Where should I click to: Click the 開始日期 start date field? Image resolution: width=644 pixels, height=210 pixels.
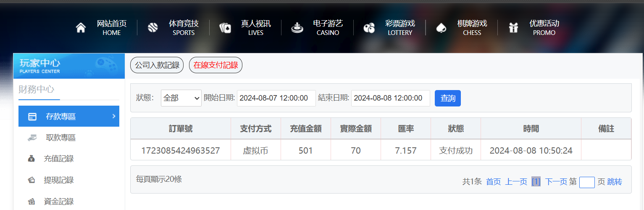(x=276, y=98)
